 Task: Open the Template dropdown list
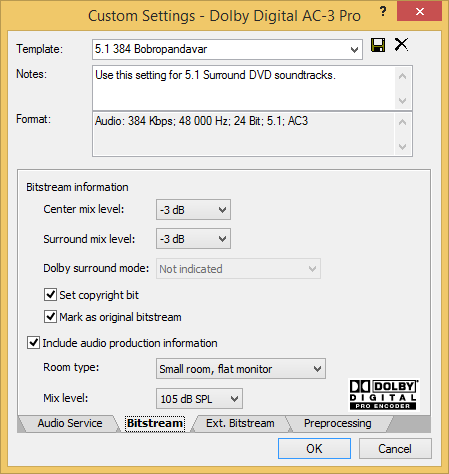[354, 50]
